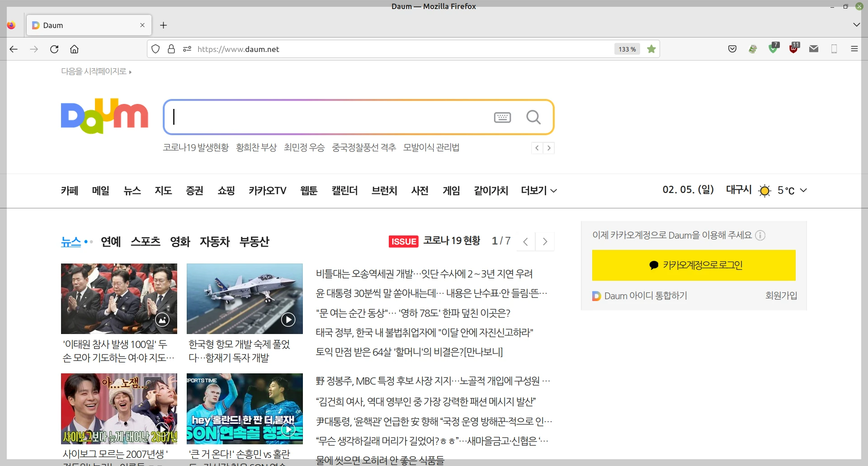This screenshot has height=466, width=868.
Task: Click the info icon beside Kakao account notice
Action: (x=760, y=235)
